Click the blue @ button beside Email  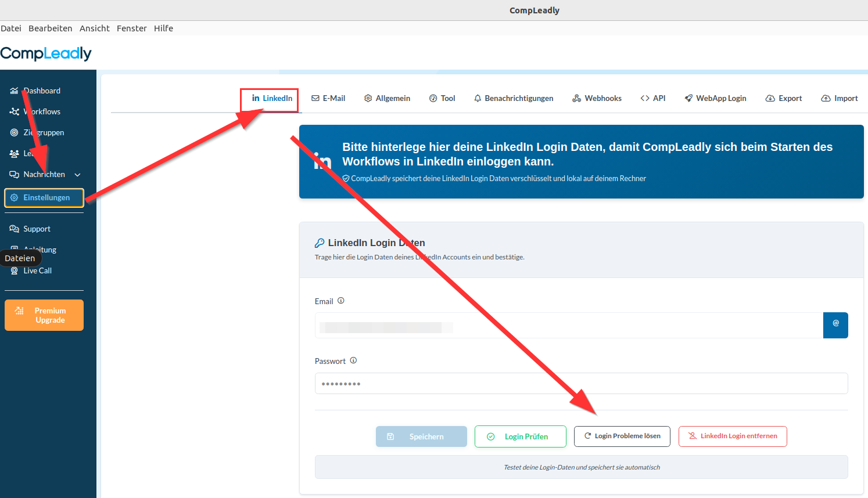(x=835, y=325)
